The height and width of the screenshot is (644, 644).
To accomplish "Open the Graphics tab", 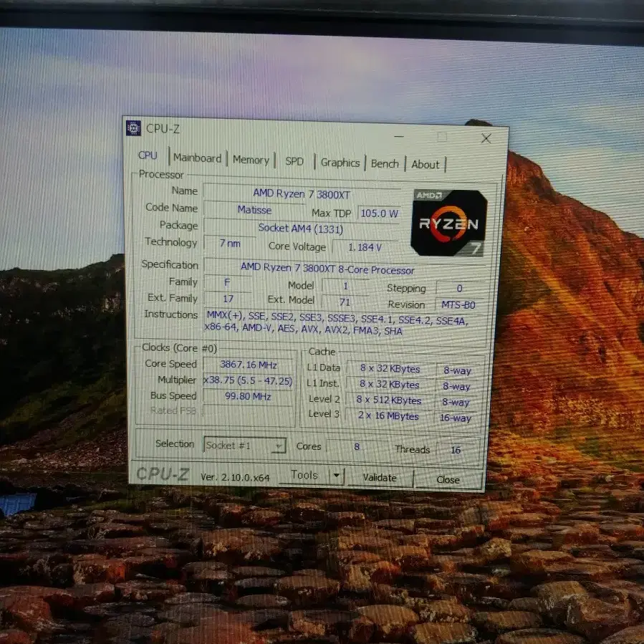I will click(340, 163).
